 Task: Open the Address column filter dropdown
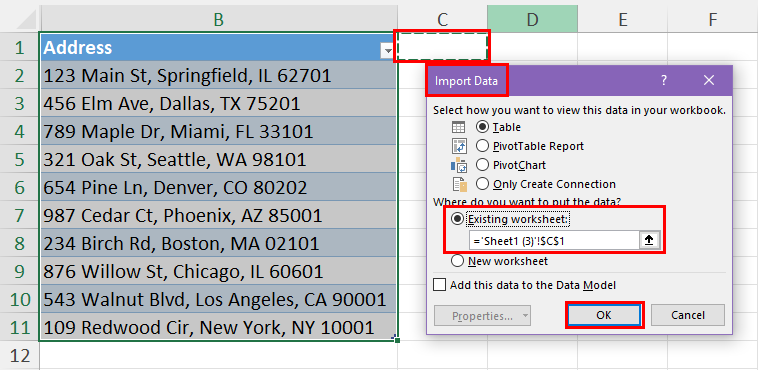coord(387,50)
